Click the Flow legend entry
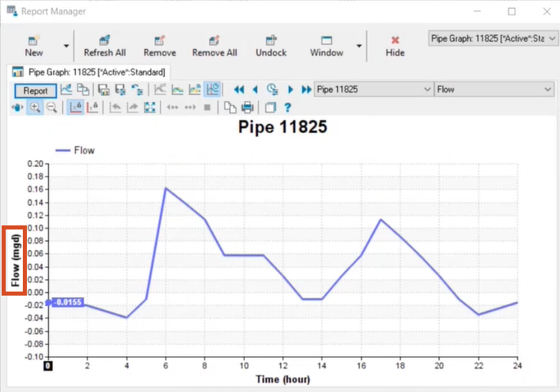The image size is (560, 392). pos(75,150)
